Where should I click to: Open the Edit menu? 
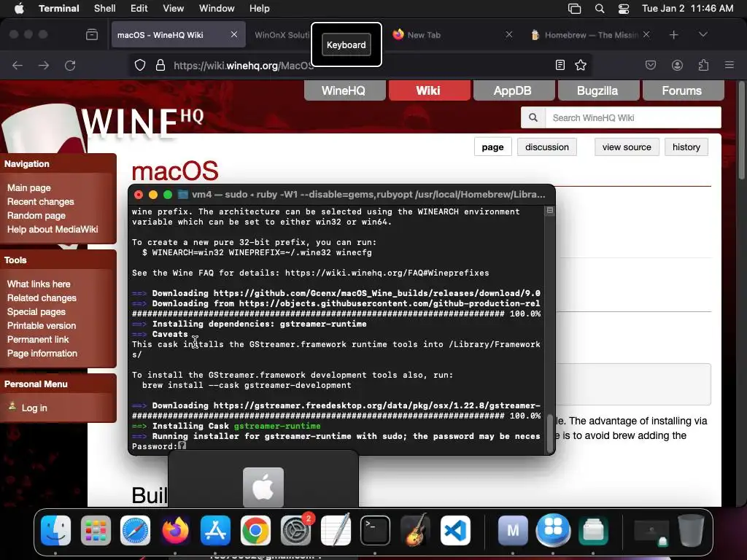pos(139,9)
